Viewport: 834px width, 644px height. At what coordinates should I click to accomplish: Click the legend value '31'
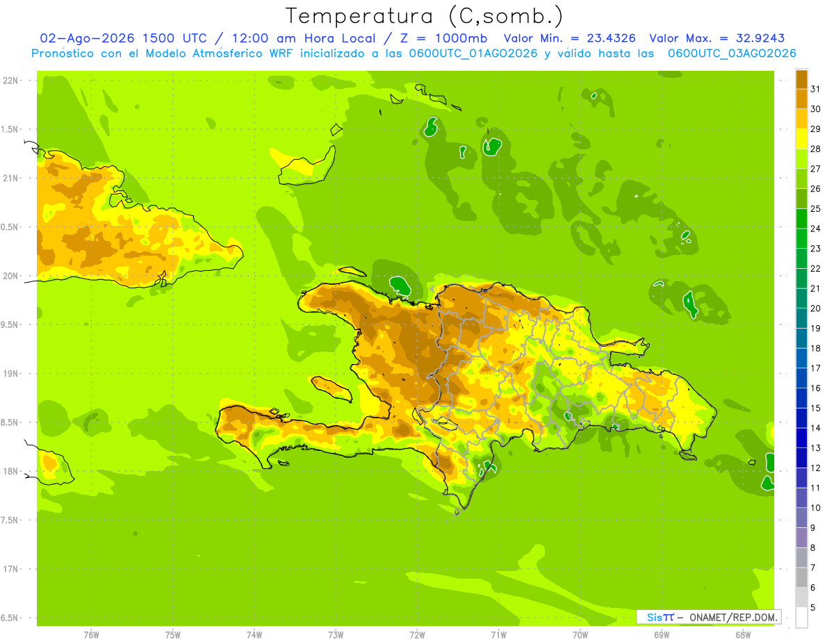pyautogui.click(x=815, y=89)
